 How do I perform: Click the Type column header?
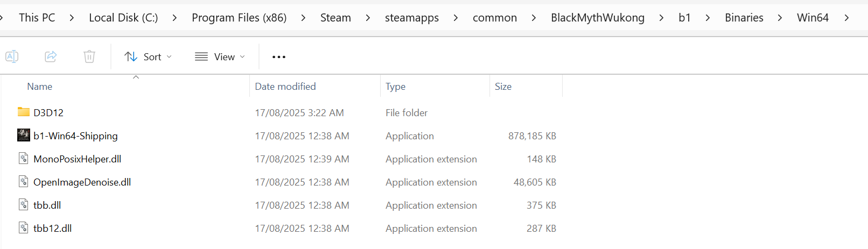tap(396, 87)
